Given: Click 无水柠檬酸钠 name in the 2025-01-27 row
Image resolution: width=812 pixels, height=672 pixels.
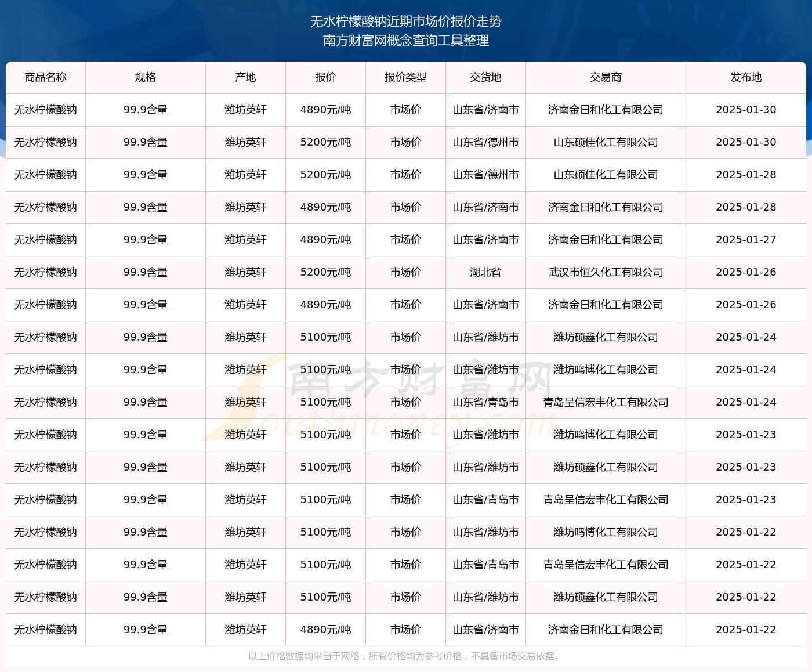Looking at the screenshot, I should pos(46,240).
